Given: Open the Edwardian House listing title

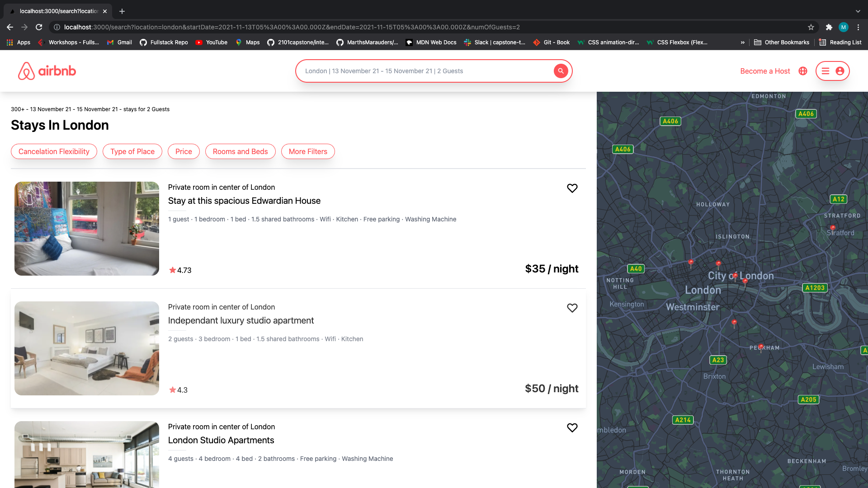Looking at the screenshot, I should click(x=244, y=201).
